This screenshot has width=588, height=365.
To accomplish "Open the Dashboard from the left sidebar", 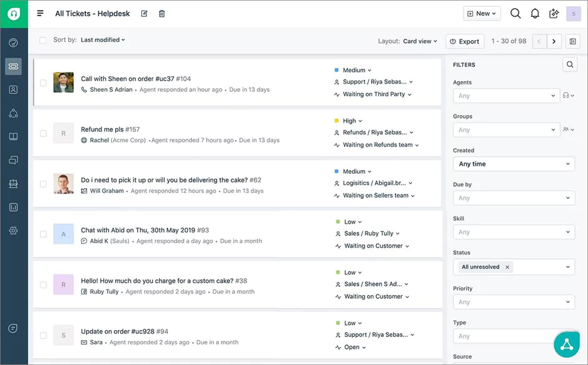I will (x=14, y=42).
